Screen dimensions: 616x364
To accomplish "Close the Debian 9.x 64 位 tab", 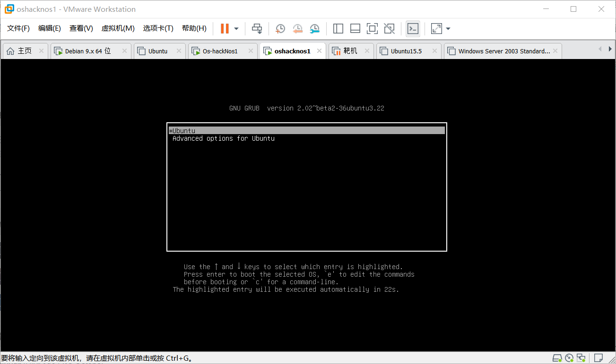I will click(x=125, y=51).
